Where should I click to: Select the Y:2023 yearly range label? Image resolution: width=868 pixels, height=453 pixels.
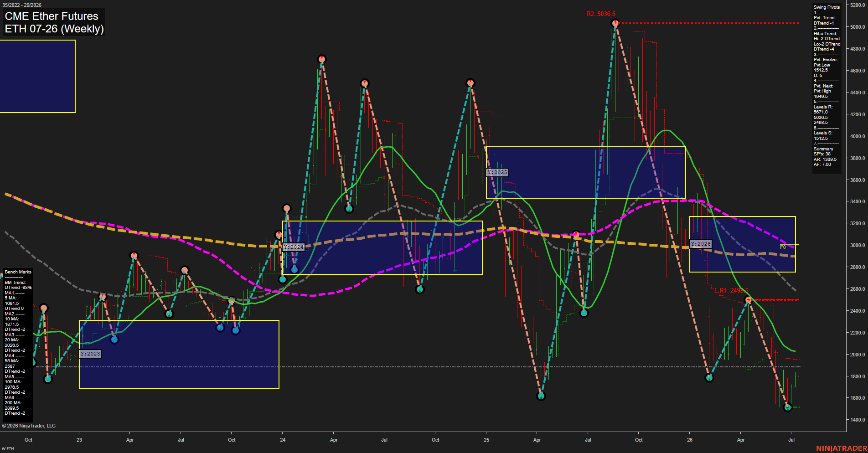pyautogui.click(x=90, y=354)
